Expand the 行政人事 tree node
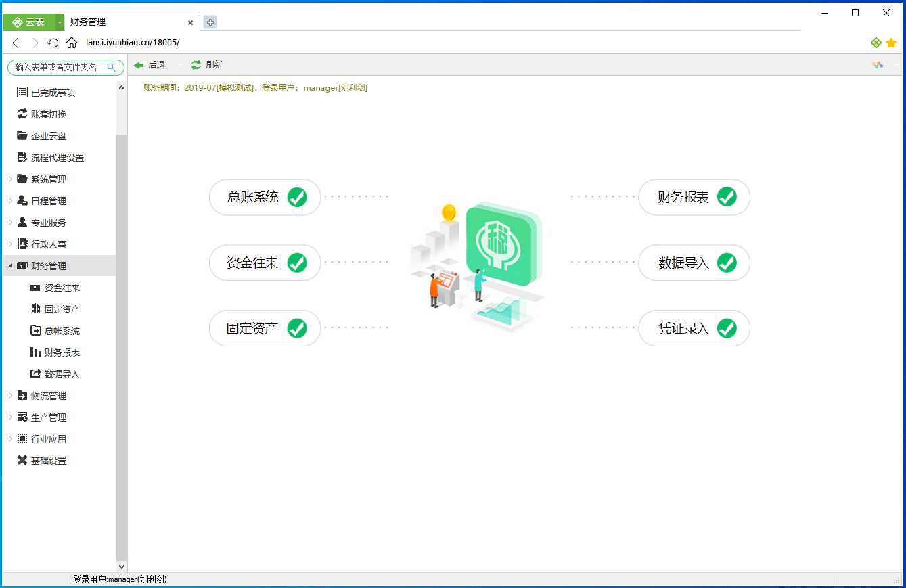This screenshot has width=906, height=588. tap(10, 244)
